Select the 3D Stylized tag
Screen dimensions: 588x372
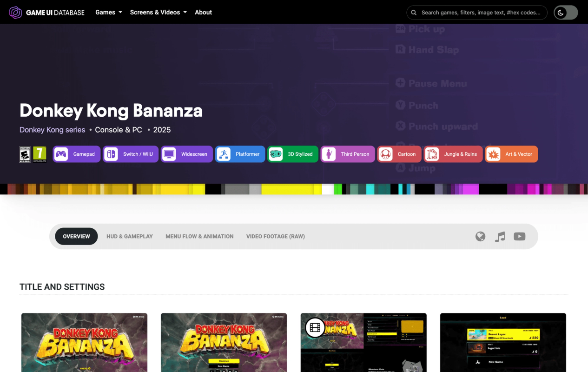click(x=293, y=154)
